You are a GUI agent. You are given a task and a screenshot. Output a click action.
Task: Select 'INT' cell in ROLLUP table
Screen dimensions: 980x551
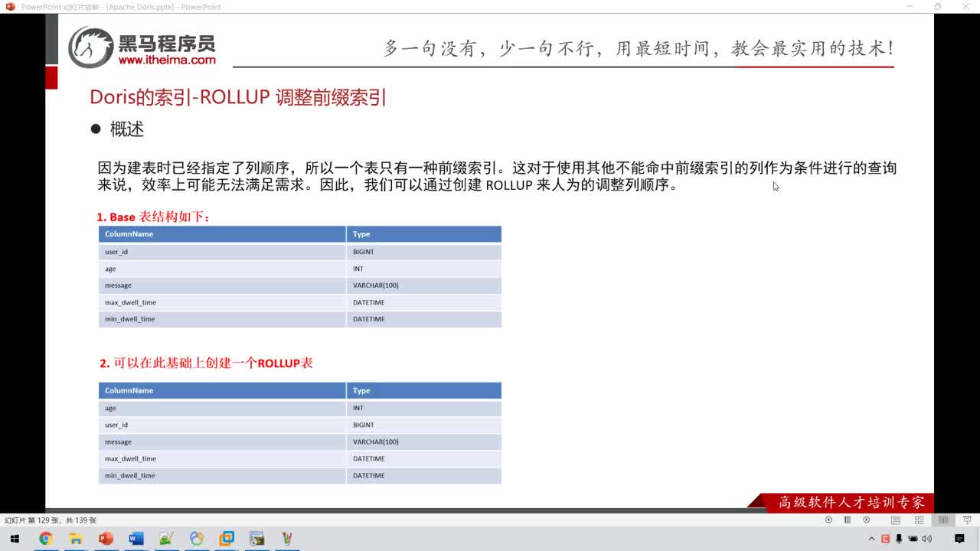pyautogui.click(x=424, y=408)
